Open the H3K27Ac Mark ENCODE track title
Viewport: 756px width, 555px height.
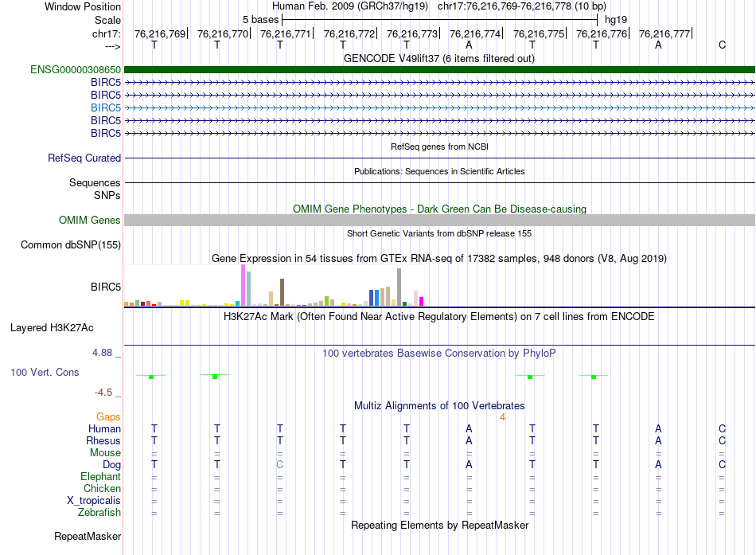[x=439, y=317]
